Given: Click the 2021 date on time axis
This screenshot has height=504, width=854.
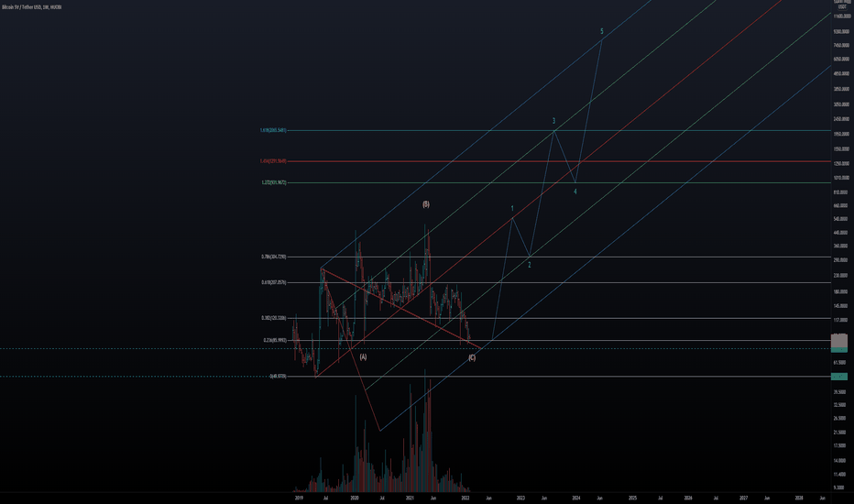Looking at the screenshot, I should (x=410, y=498).
